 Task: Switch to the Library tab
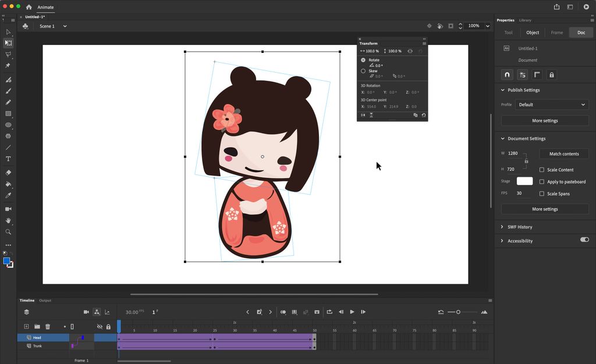coord(526,20)
